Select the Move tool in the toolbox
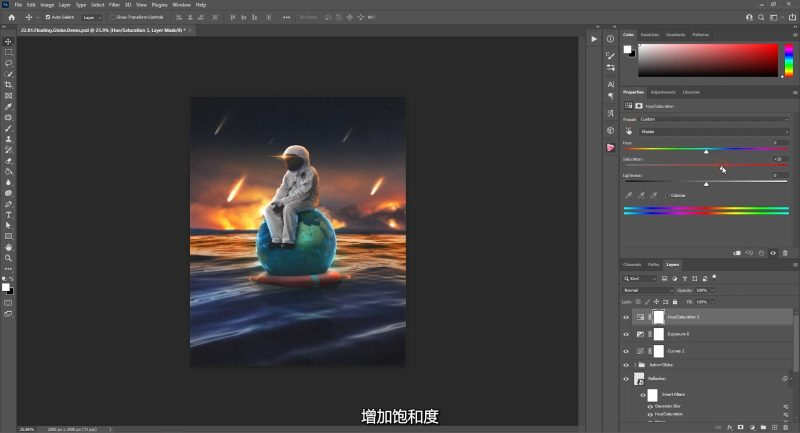Viewport: 800px width, 433px height. tap(8, 41)
